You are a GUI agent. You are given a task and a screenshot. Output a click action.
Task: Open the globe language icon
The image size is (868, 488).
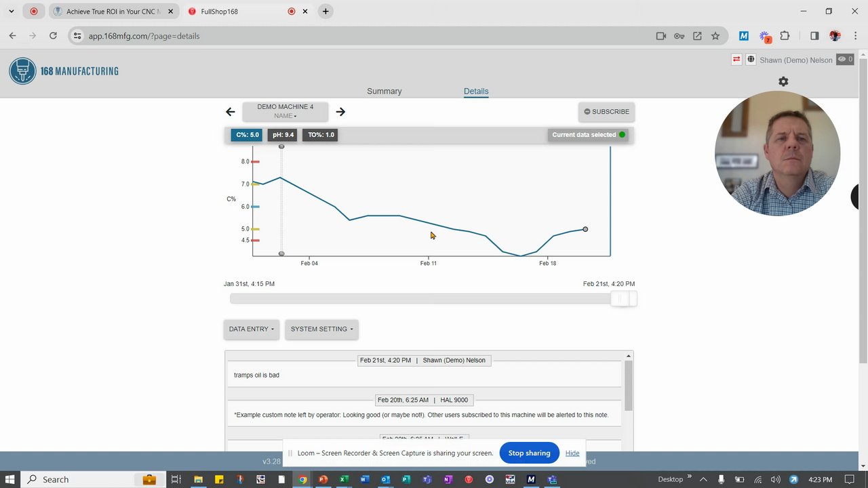(x=751, y=60)
